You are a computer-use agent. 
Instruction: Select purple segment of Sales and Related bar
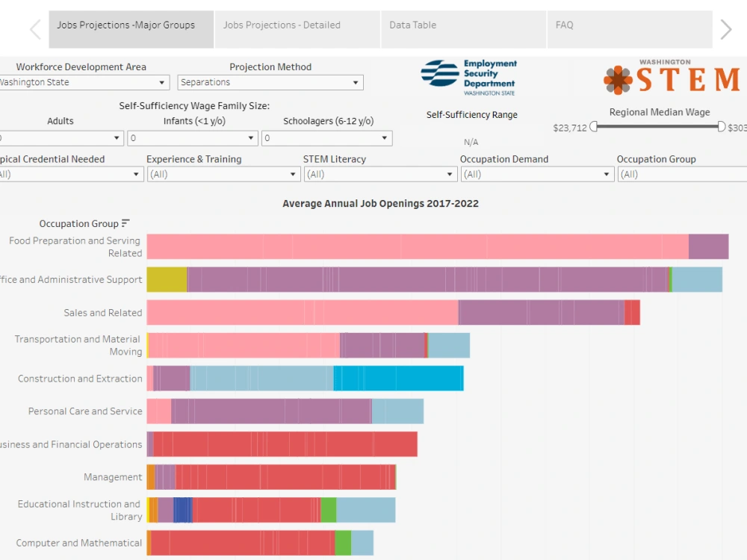pos(541,312)
